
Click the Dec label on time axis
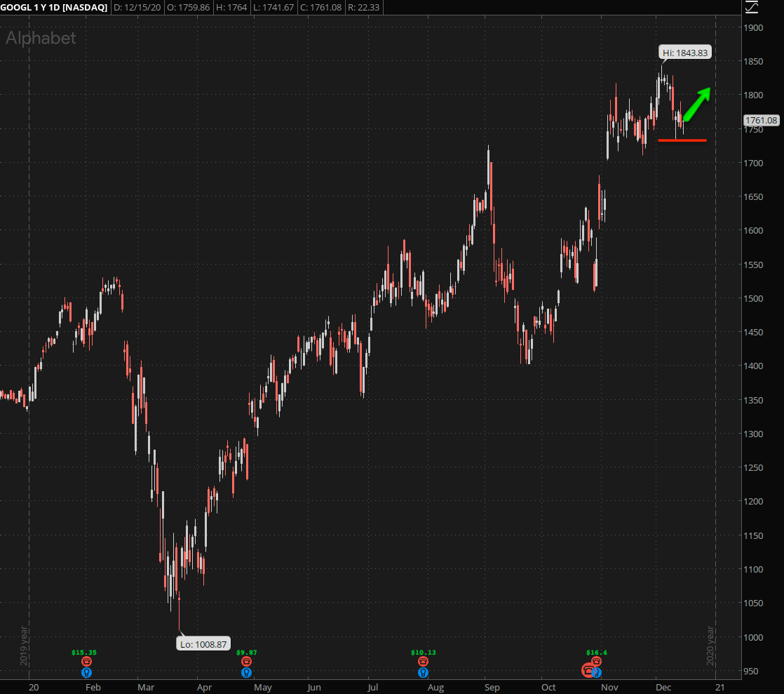pyautogui.click(x=663, y=688)
